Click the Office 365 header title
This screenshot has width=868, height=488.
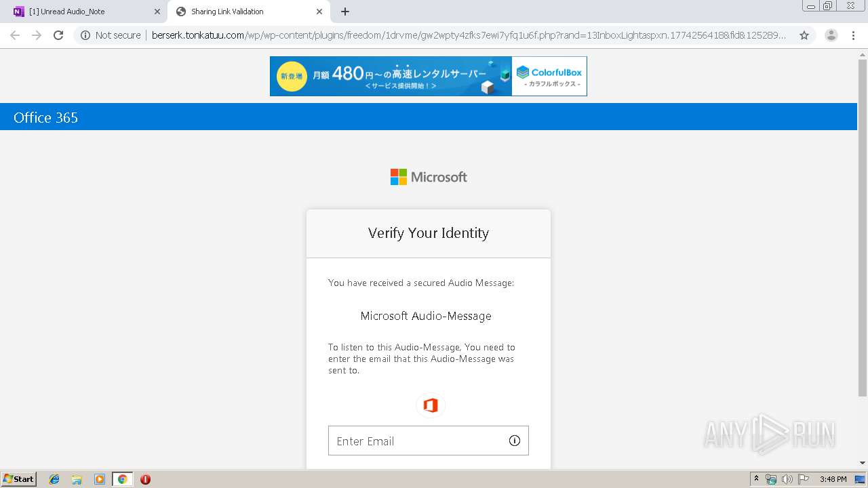pyautogui.click(x=45, y=117)
